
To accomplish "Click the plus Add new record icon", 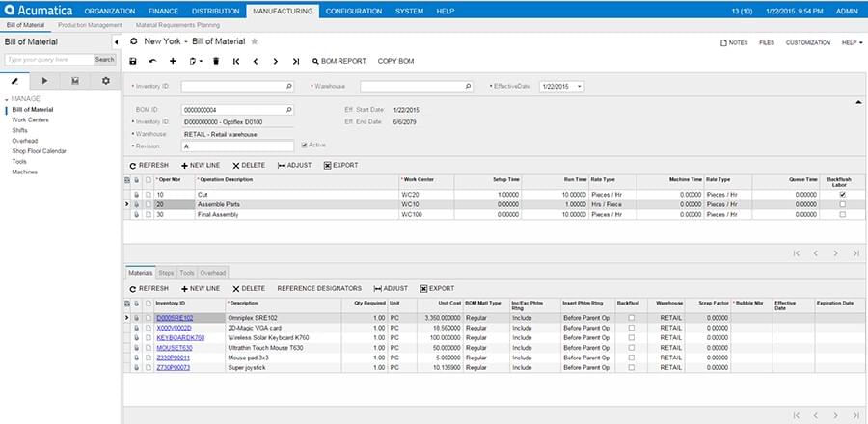I will [173, 62].
